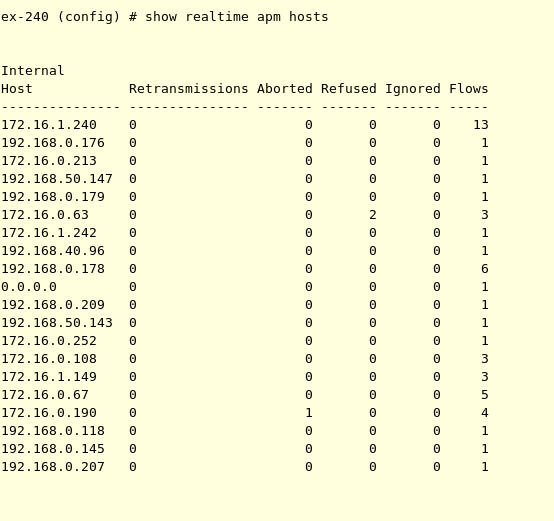
Task: Click the Aborted column header
Action: click(285, 89)
